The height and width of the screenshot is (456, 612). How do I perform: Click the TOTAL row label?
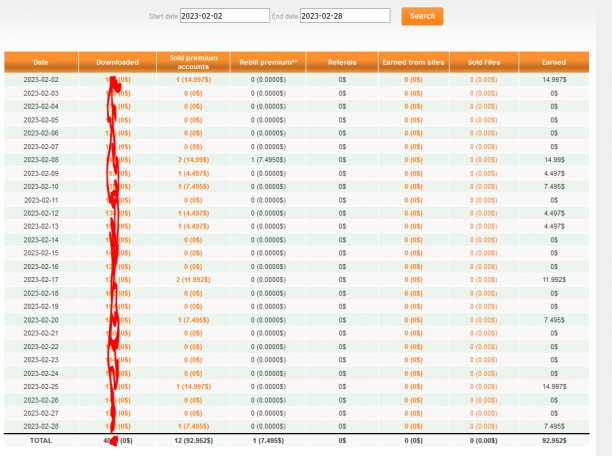[x=41, y=440]
